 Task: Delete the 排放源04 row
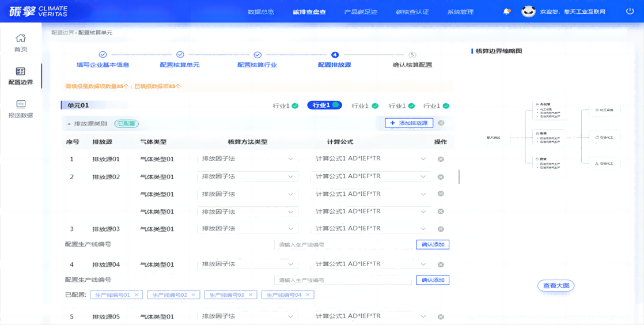441,264
